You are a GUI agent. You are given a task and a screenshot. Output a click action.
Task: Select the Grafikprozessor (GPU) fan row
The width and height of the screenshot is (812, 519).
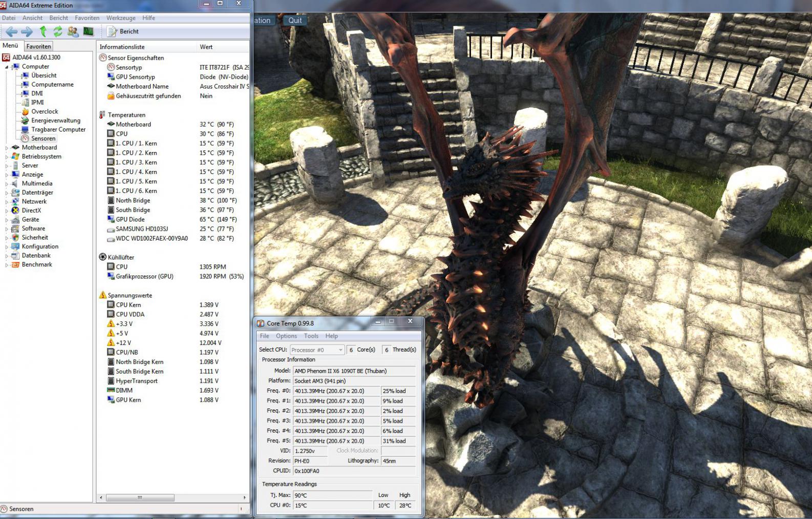174,276
